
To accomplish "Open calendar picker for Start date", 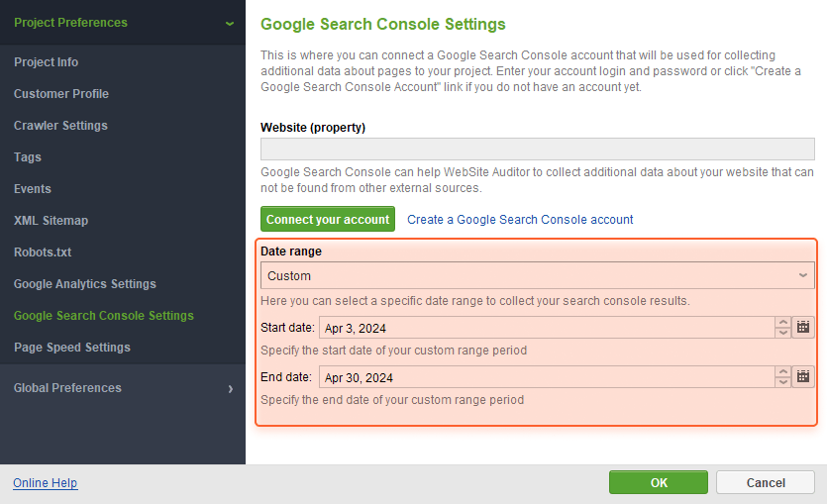I will pos(803,328).
